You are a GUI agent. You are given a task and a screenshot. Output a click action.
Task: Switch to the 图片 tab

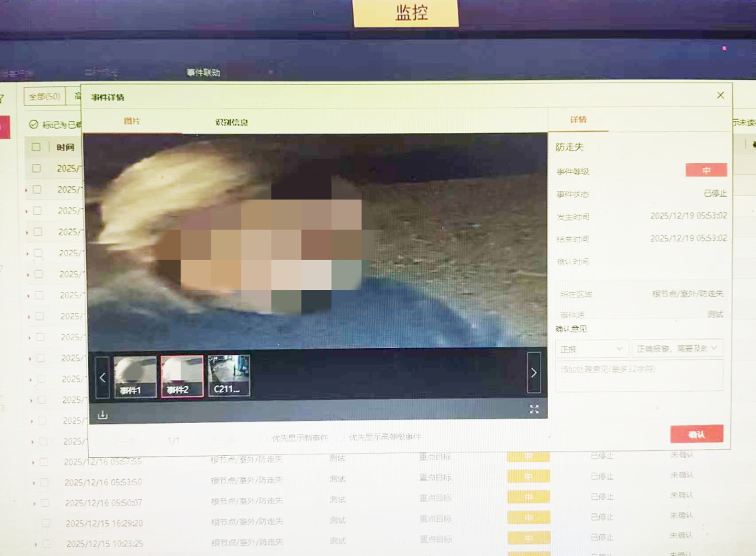click(x=132, y=121)
